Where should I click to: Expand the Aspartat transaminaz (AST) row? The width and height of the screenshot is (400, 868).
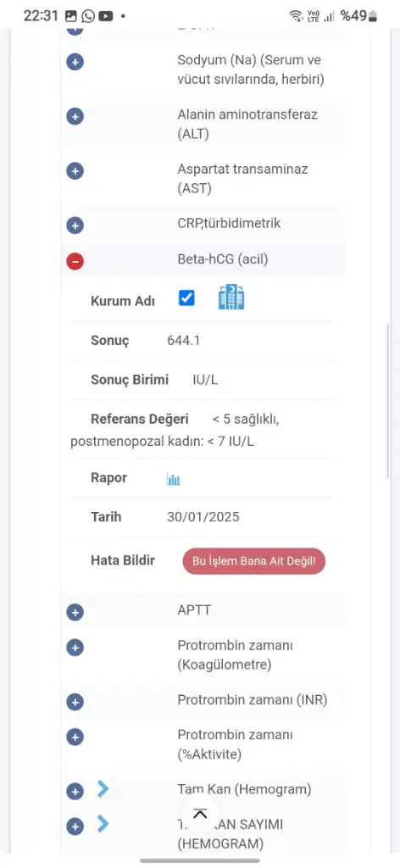(x=75, y=170)
